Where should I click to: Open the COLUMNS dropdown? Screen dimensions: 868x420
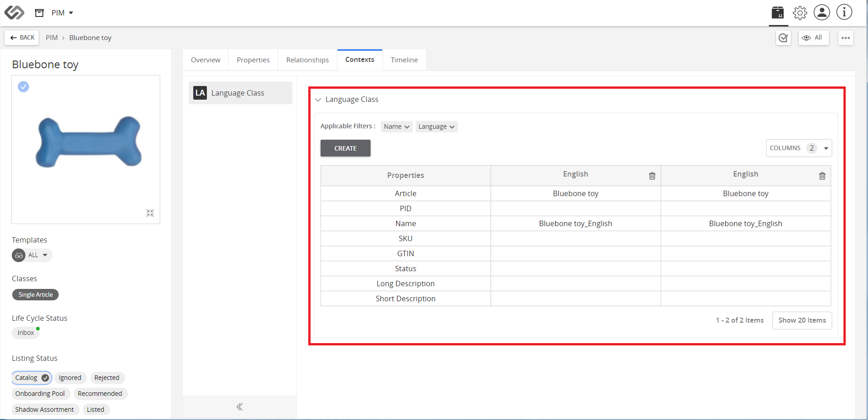tap(799, 148)
